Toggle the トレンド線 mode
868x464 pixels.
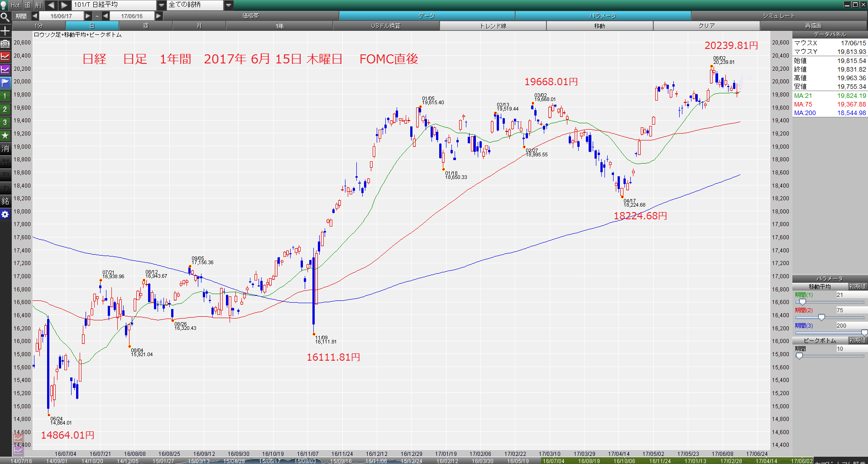coord(493,26)
